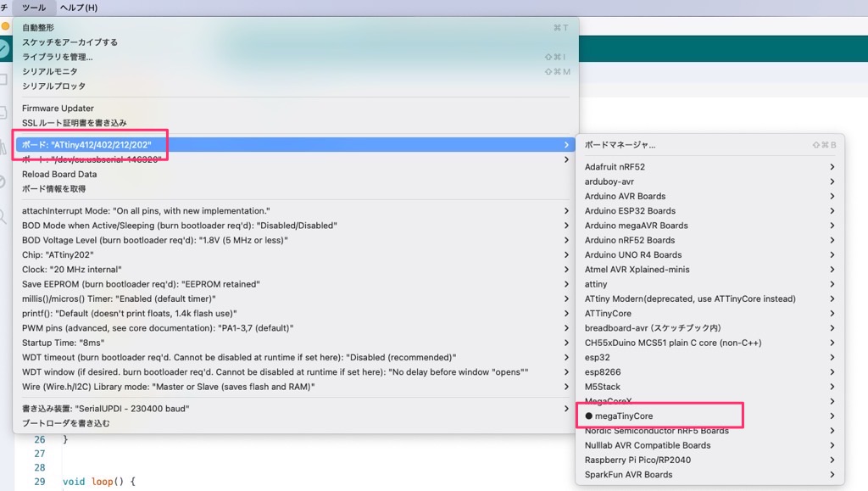This screenshot has height=491, width=868.
Task: Click ブートローダを書き込む
Action: [66, 423]
